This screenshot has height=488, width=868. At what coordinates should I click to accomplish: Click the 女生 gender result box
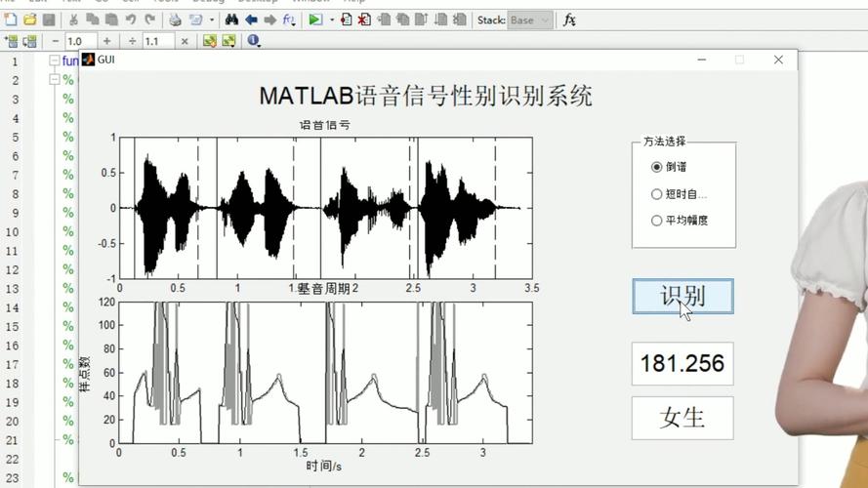(x=682, y=418)
